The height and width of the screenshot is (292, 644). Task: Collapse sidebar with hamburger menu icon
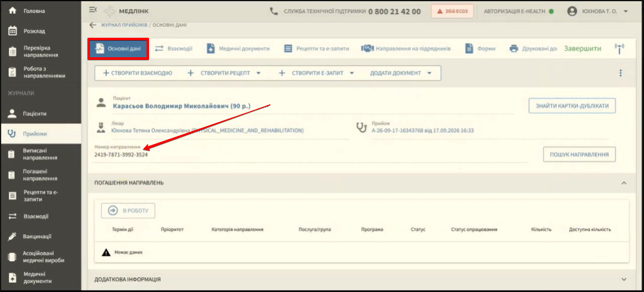point(93,10)
